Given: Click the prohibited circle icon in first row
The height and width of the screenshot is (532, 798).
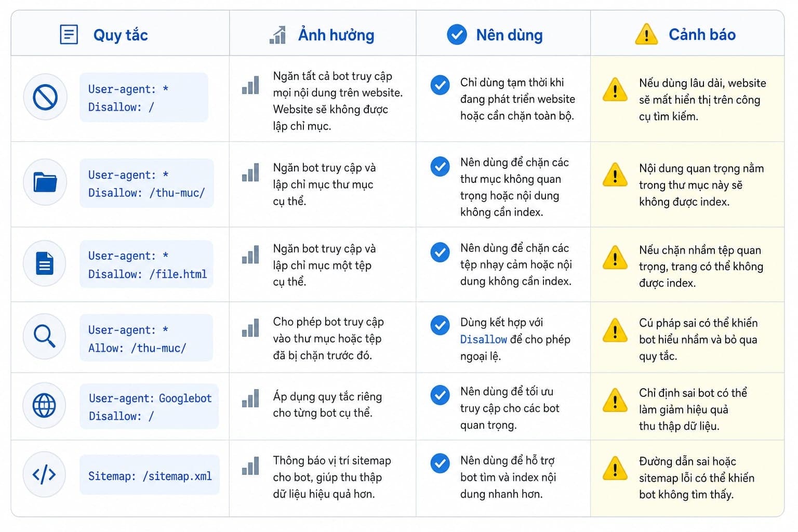Looking at the screenshot, I should click(45, 97).
